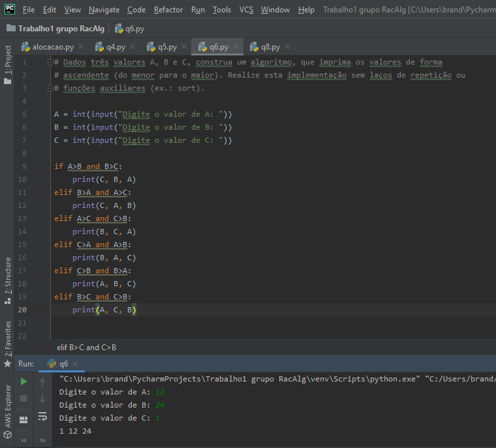Click the console input value 24
The height and width of the screenshot is (448, 496).
point(160,405)
